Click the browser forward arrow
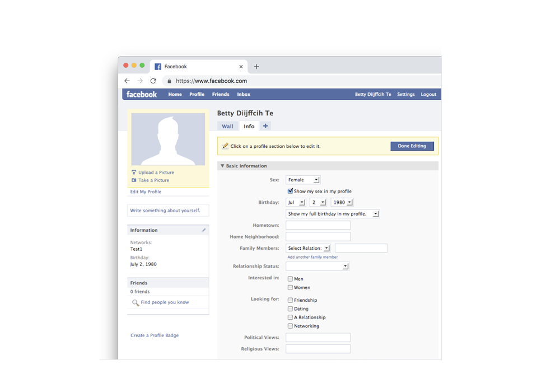This screenshot has height=392, width=560. [x=140, y=81]
